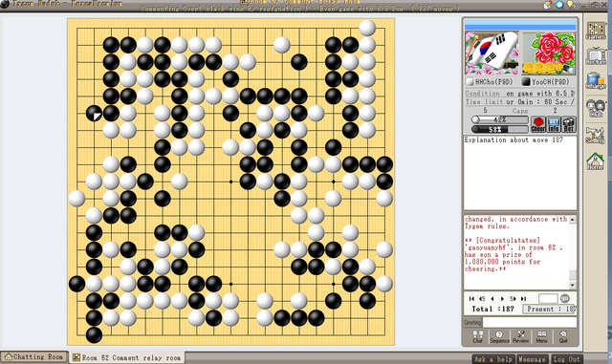The image size is (612, 364).
Task: Click black player name YooCH(P9D)
Action: (551, 82)
